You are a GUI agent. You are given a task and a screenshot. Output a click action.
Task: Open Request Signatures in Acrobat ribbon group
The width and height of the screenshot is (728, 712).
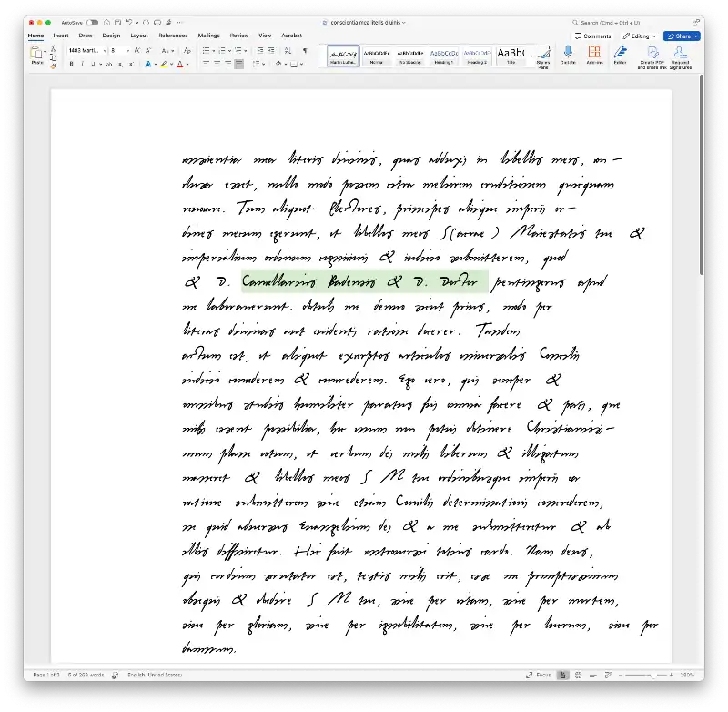coord(680,57)
